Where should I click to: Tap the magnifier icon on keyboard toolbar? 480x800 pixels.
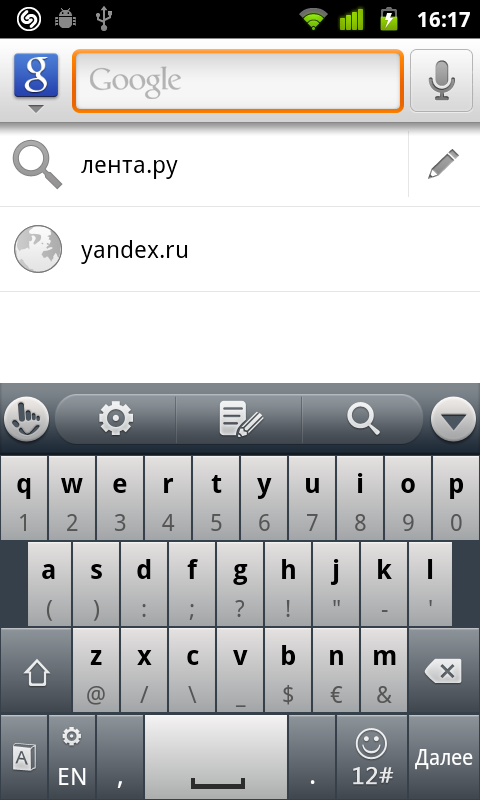pos(363,419)
